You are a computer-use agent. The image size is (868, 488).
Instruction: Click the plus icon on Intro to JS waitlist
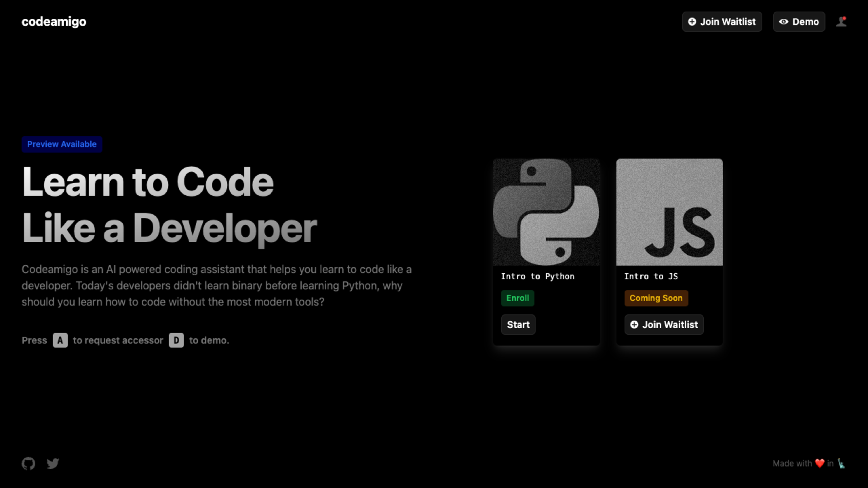[634, 325]
